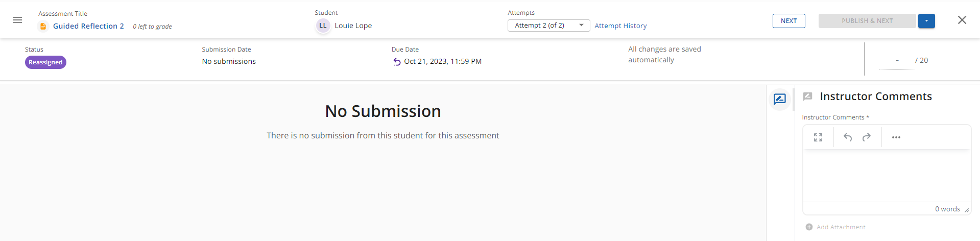Click the Publish & Next button
The height and width of the screenshot is (241, 980).
tap(867, 21)
